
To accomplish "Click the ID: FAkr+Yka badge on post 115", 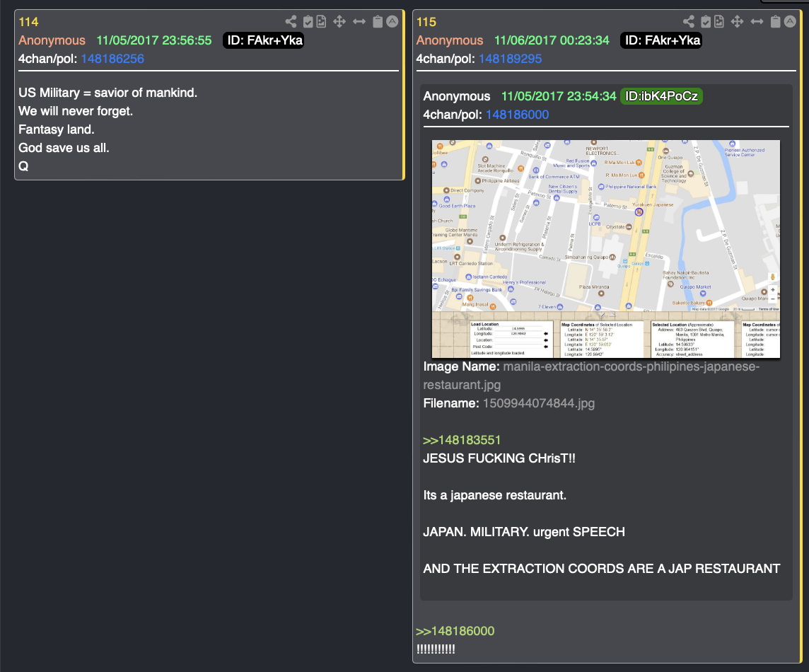I will click(x=661, y=40).
